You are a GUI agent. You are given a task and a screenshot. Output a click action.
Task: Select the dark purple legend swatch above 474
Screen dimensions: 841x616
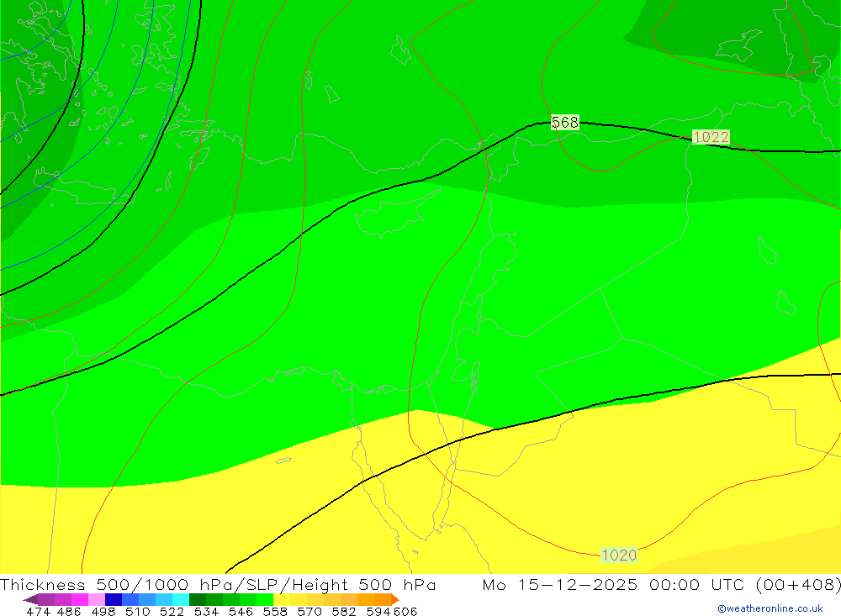46,599
